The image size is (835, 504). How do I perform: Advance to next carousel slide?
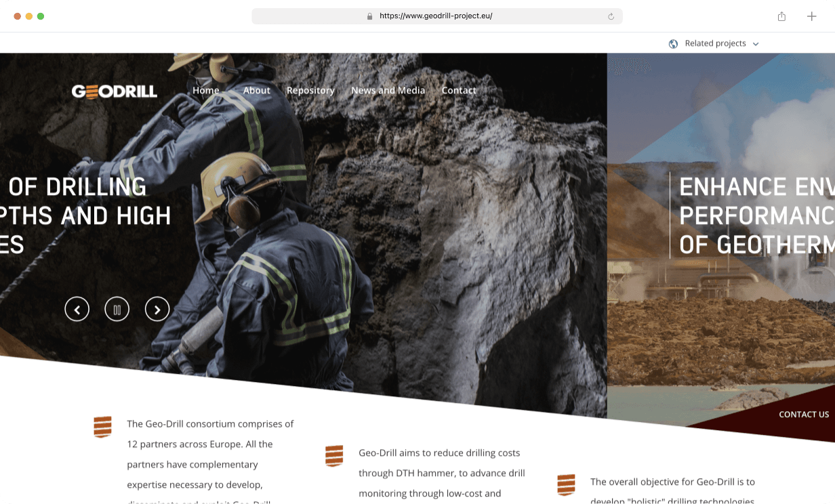[x=157, y=310]
